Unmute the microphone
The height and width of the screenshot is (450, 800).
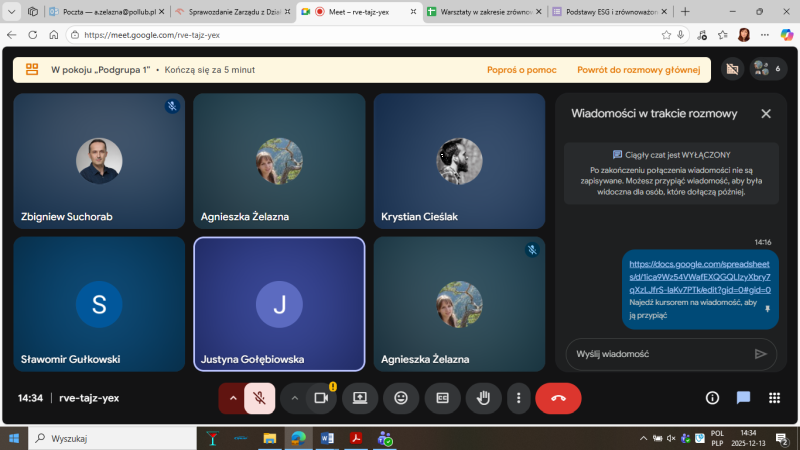click(259, 397)
